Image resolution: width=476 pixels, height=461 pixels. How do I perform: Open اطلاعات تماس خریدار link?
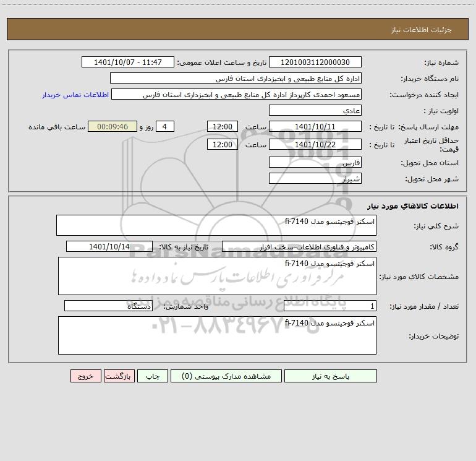75,95
